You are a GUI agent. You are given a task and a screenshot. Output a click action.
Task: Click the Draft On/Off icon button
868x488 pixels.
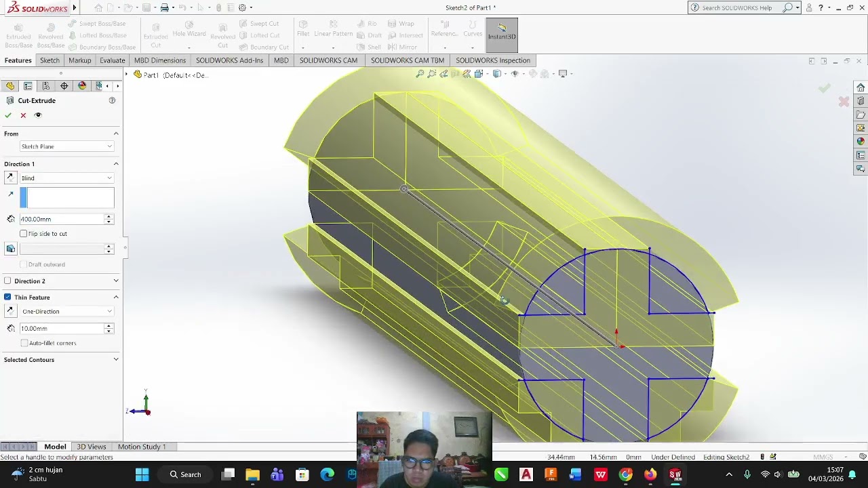point(10,249)
